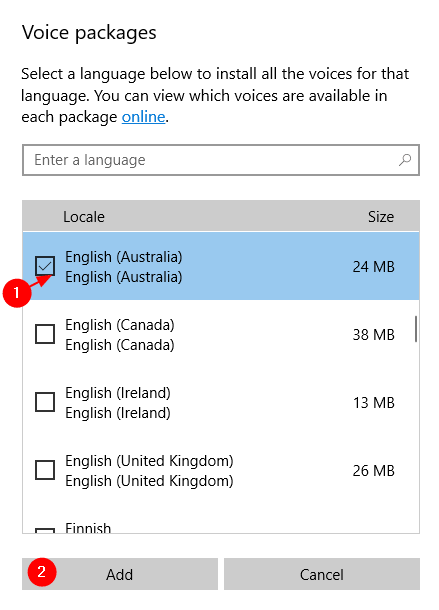Click the Size column header
439x610 pixels.
(381, 217)
